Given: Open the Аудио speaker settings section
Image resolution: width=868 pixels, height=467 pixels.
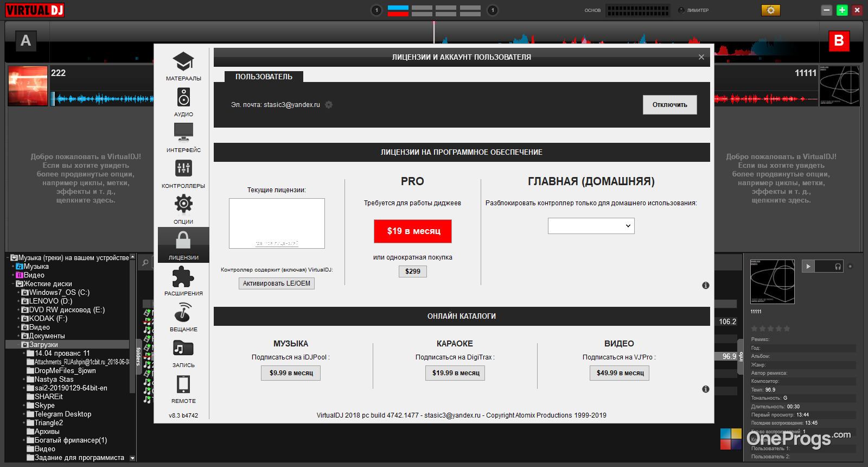Looking at the screenshot, I should pyautogui.click(x=183, y=102).
